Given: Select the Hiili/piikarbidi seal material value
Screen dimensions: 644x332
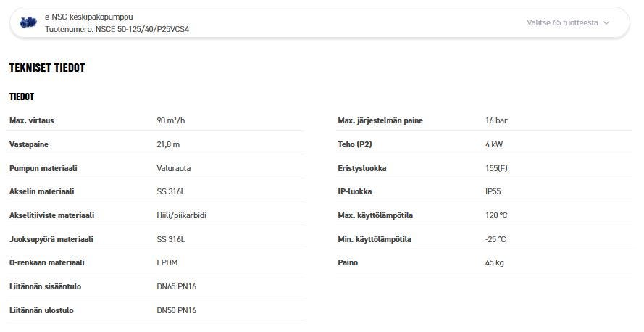Looking at the screenshot, I should tap(182, 215).
